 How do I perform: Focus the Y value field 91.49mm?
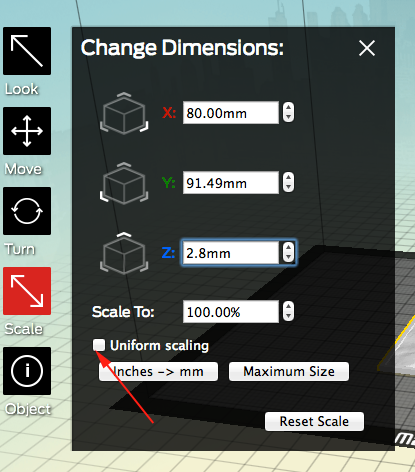pos(231,183)
